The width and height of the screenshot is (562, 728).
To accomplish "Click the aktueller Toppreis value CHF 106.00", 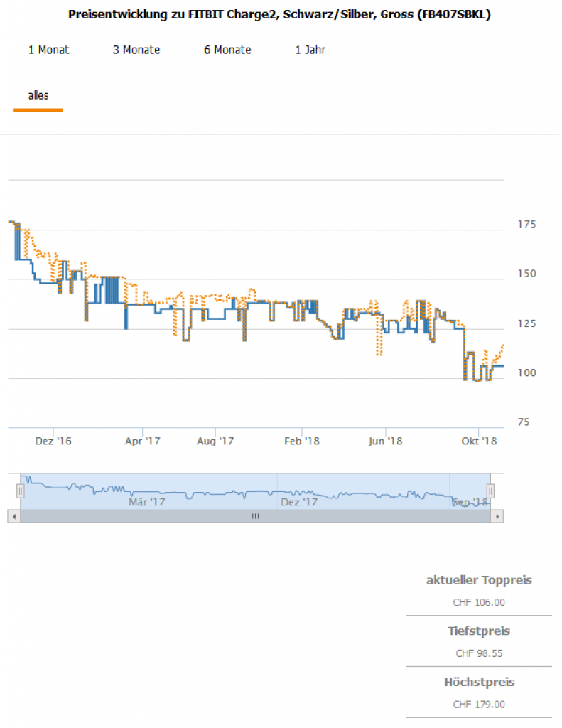I will click(x=479, y=602).
